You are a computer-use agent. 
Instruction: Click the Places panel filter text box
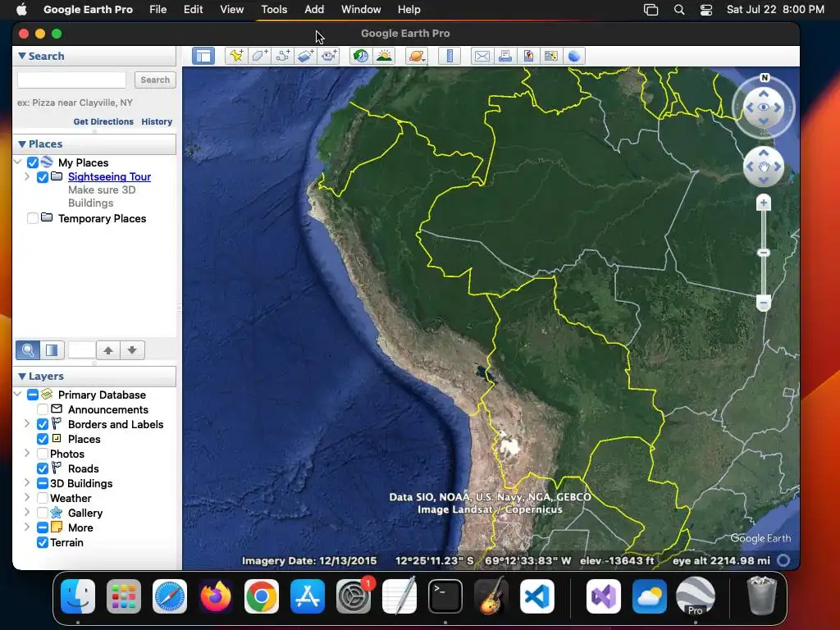82,350
